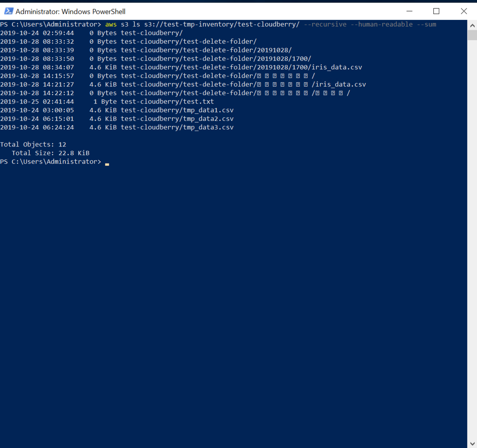
Task: Click the '--sum' flag text
Action: [427, 24]
